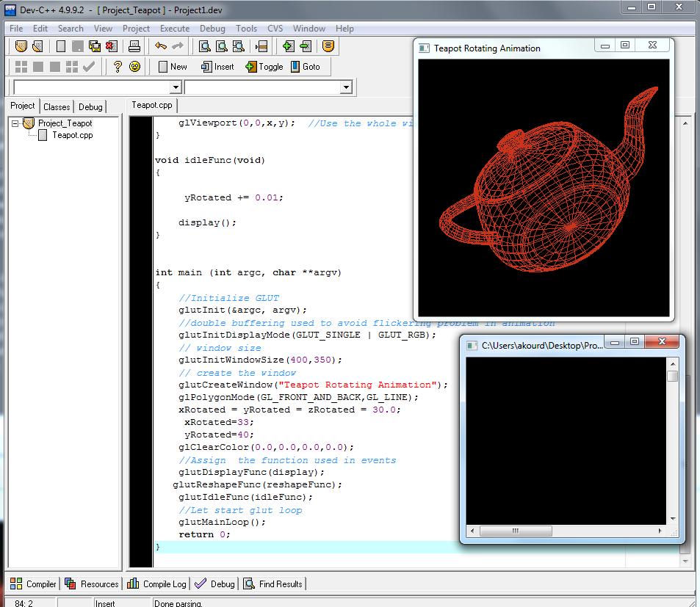The image size is (700, 607).
Task: Click the console window's horizontal scrollbar thumb
Action: point(516,531)
